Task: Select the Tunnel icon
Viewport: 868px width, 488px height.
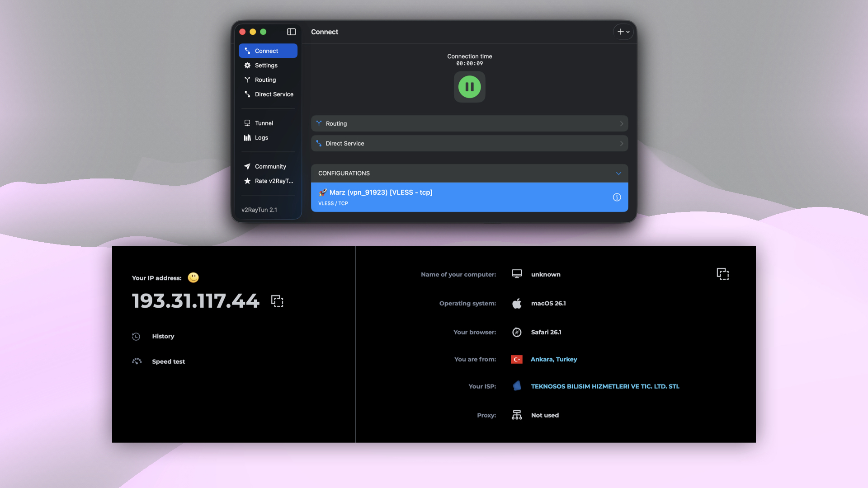Action: (247, 122)
